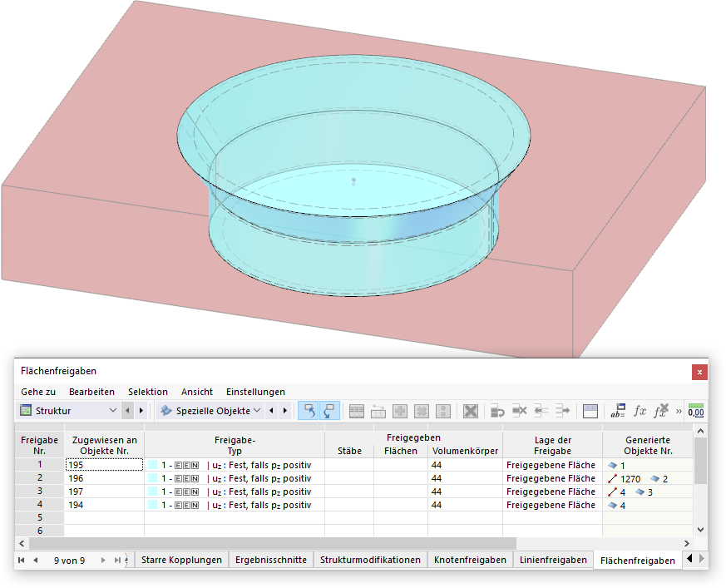Click the 0,00 decimal places icon
This screenshot has height=588, width=726.
tap(696, 411)
